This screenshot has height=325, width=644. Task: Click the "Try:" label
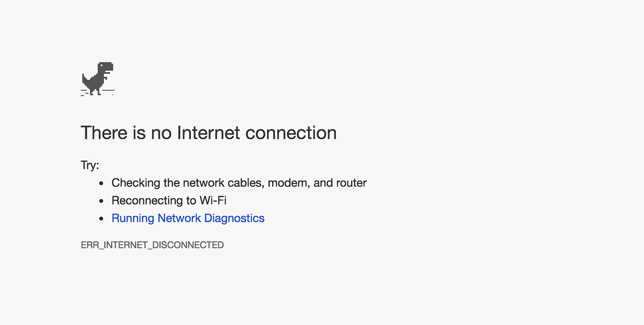click(x=90, y=166)
